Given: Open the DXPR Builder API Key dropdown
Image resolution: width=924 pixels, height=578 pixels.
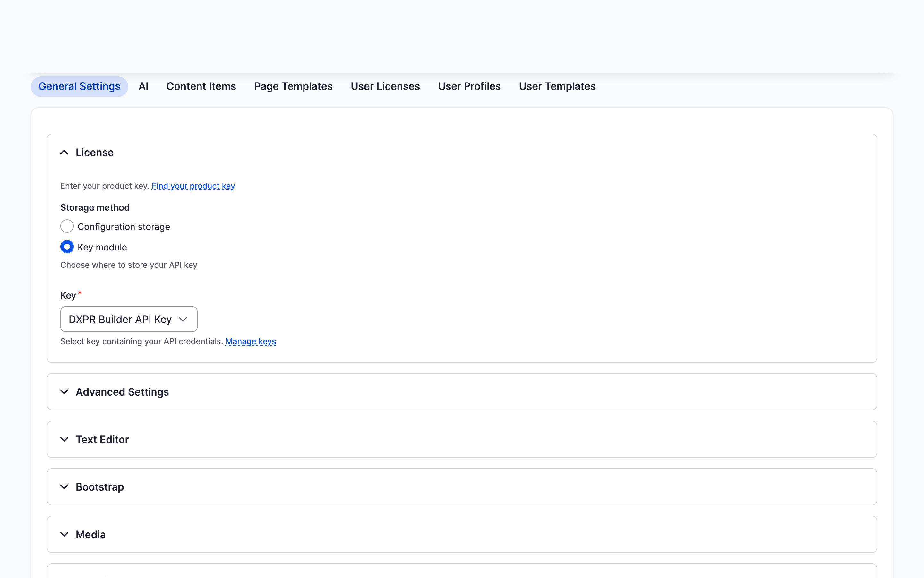Looking at the screenshot, I should 129,319.
